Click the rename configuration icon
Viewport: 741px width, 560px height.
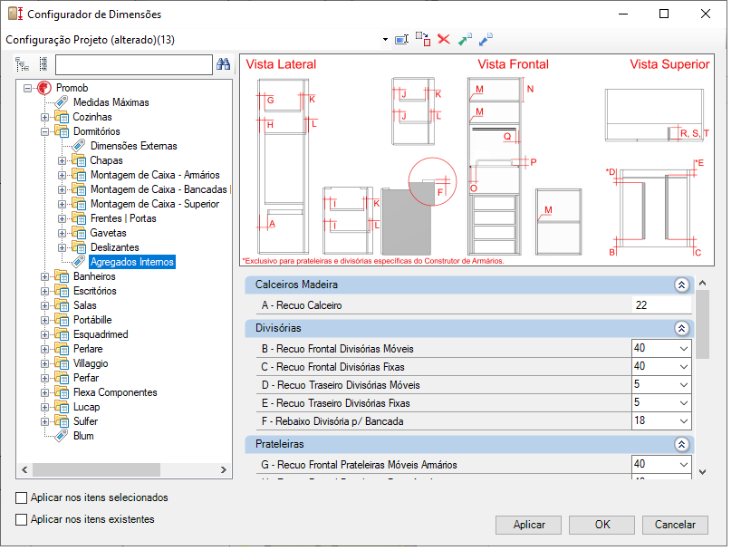(401, 40)
